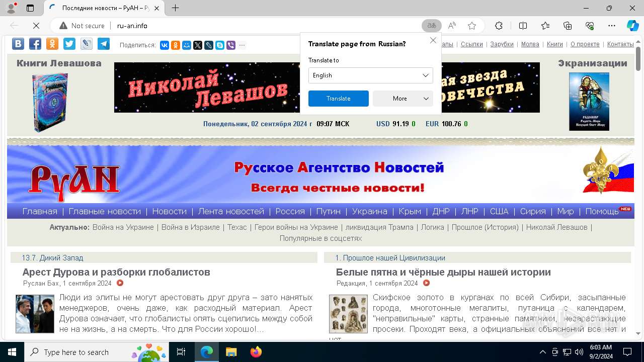The width and height of the screenshot is (644, 362).
Task: Open Microsoft Edge from the taskbar
Action: coord(207,352)
